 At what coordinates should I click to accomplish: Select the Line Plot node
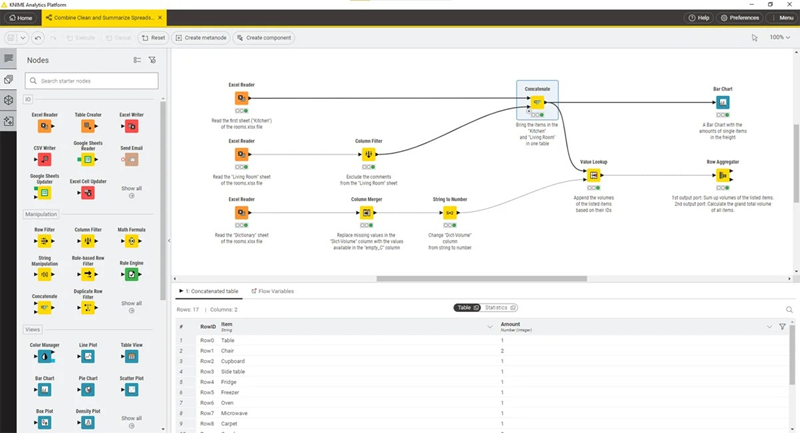point(88,356)
